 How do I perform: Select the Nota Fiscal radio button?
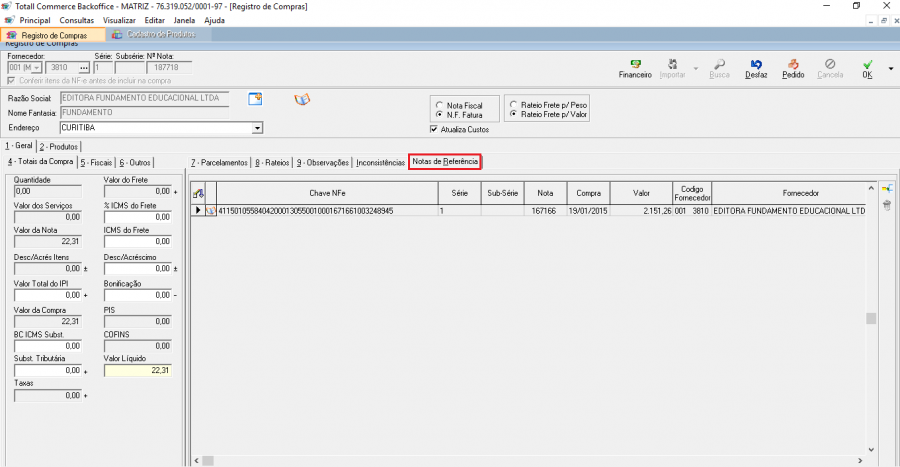point(440,105)
